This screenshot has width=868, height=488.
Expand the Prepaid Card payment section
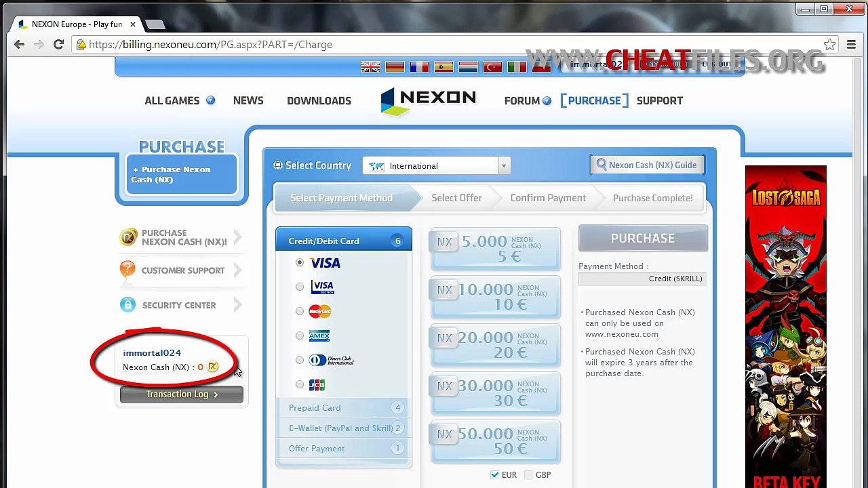pos(343,407)
